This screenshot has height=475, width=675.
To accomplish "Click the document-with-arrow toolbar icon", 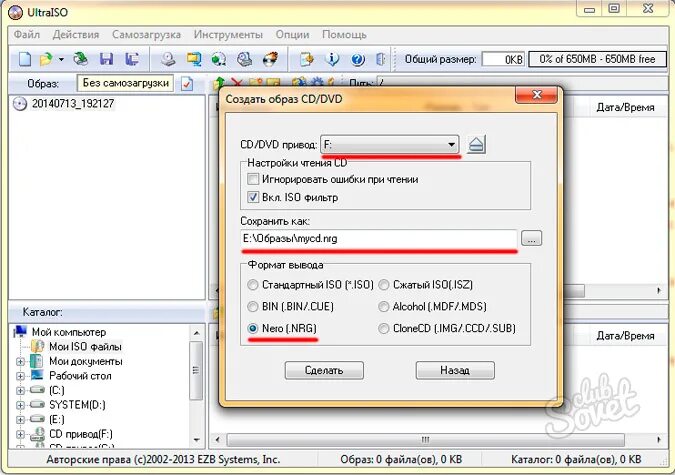I will point(307,59).
